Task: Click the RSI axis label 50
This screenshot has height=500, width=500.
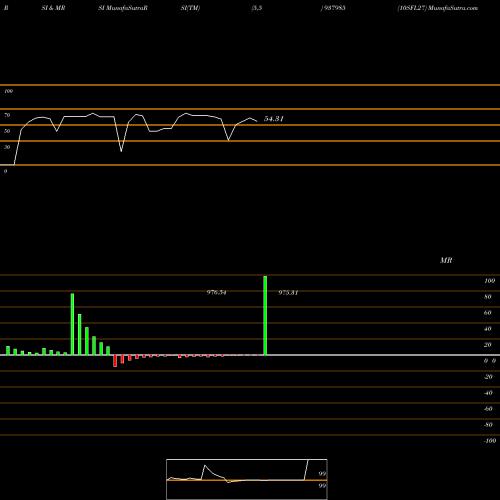Action: [7, 131]
